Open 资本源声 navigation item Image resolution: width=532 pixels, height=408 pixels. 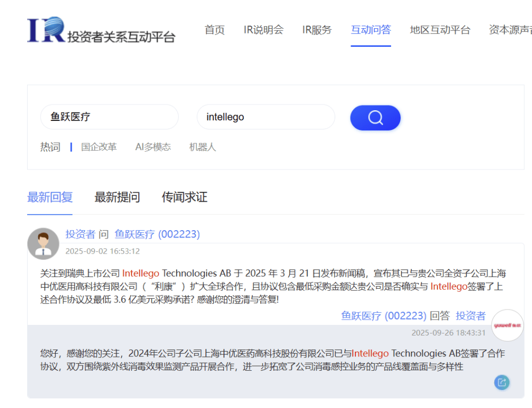pos(510,30)
